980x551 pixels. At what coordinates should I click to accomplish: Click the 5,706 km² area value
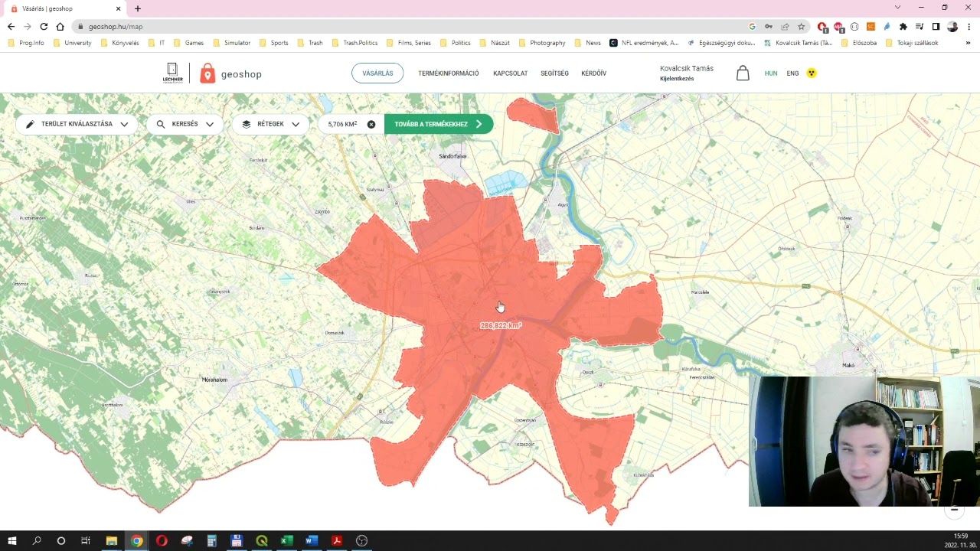342,124
